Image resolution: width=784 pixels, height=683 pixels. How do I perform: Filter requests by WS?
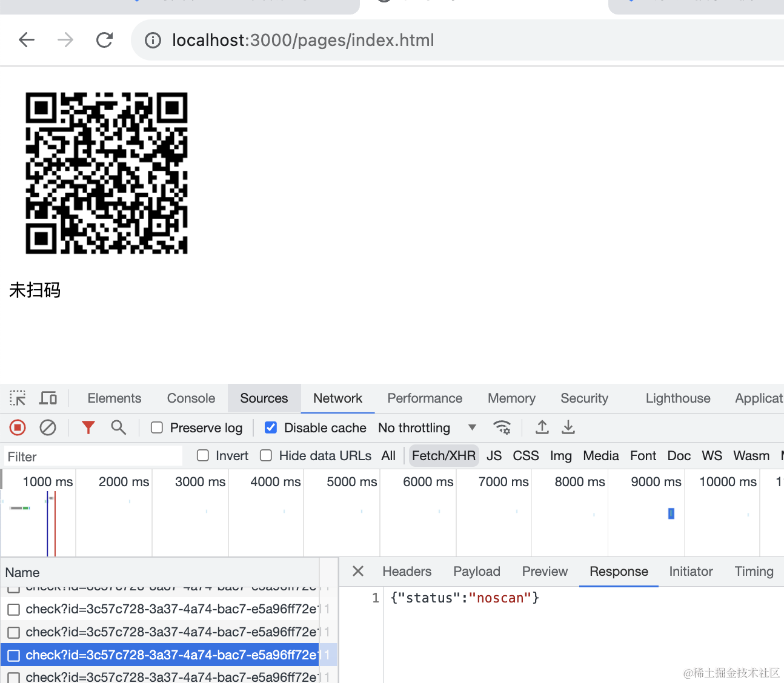point(712,456)
